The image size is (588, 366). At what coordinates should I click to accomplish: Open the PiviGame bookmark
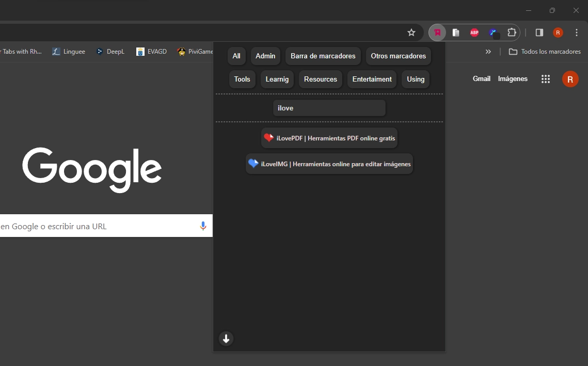[195, 52]
